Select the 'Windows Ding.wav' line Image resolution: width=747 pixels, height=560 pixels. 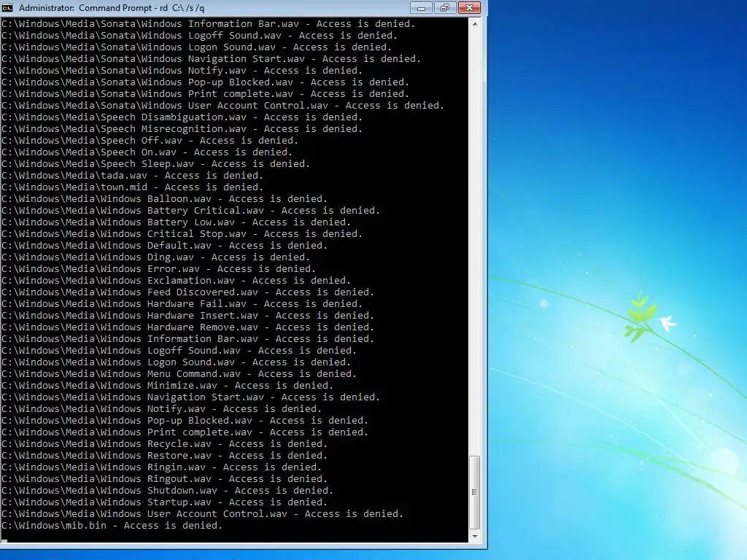tap(156, 257)
